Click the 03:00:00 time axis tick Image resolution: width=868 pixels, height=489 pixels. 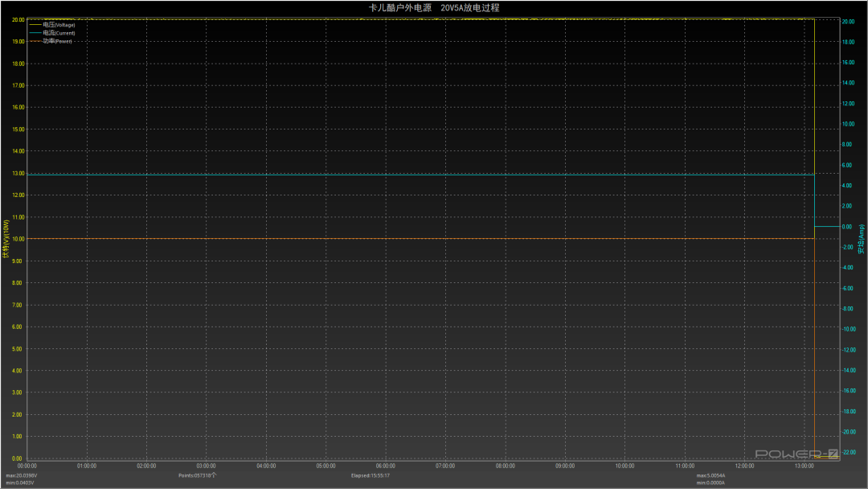click(x=207, y=466)
